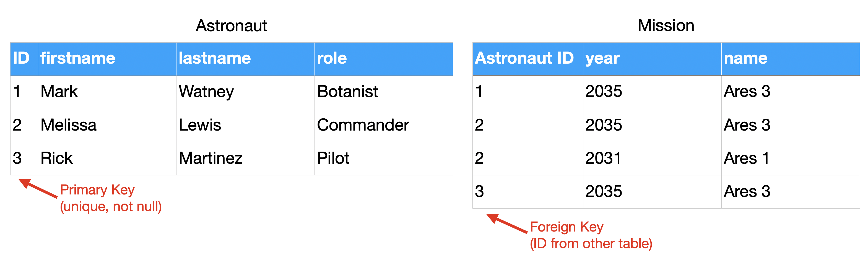Click the lastname column header
This screenshot has height=265, width=868.
(x=215, y=58)
